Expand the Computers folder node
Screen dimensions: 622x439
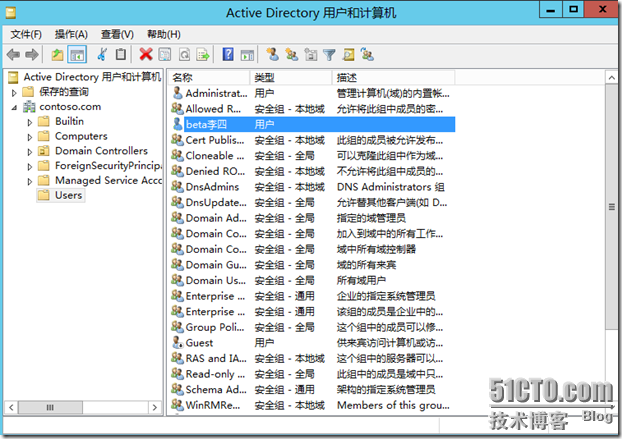[x=29, y=137]
